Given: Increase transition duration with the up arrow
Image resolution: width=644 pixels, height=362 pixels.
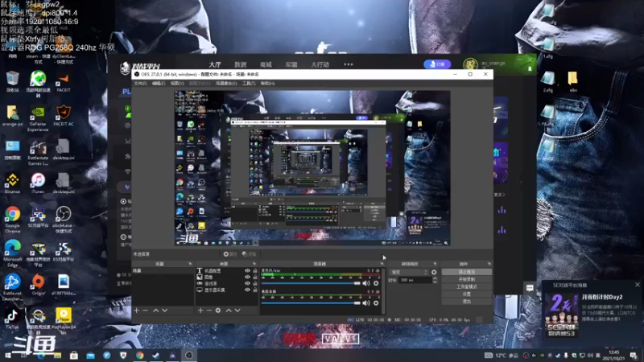Looking at the screenshot, I should tap(435, 278).
